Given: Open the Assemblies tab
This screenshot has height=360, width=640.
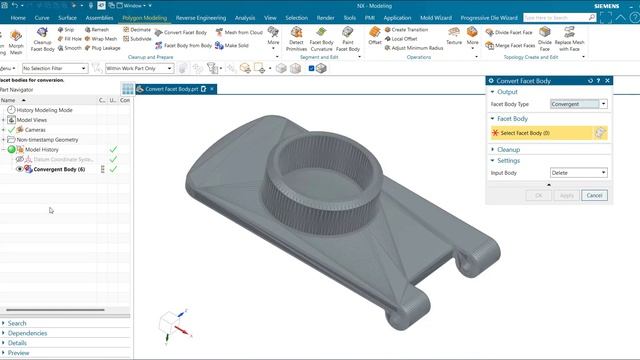Looking at the screenshot, I should [99, 18].
